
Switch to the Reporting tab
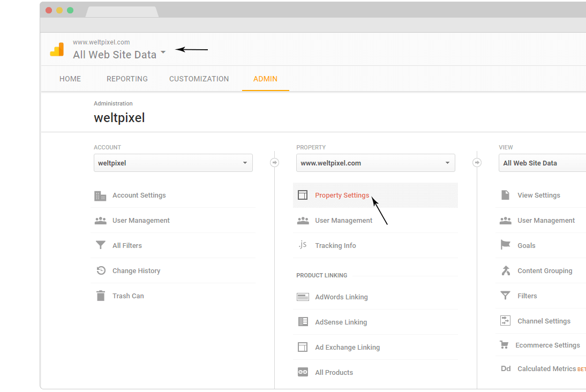tap(127, 79)
